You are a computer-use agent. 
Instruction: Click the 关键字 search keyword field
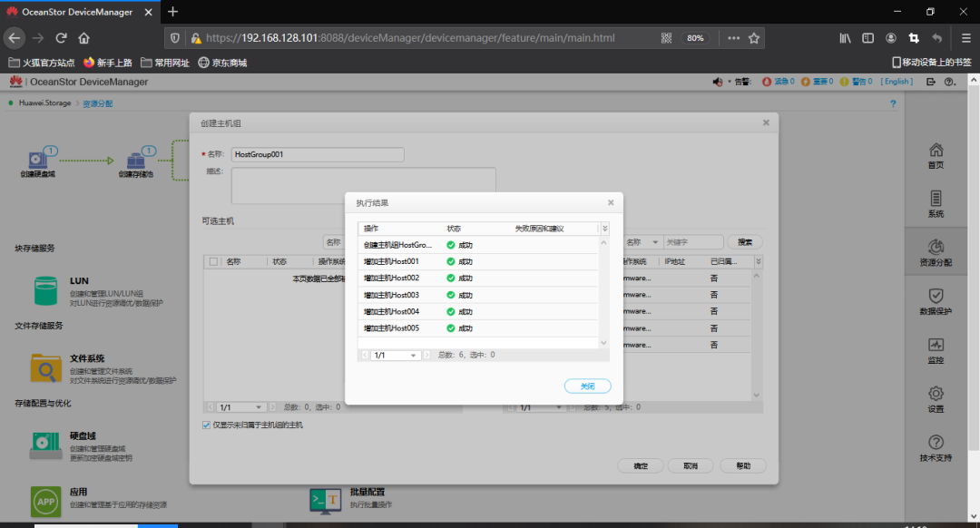pyautogui.click(x=693, y=242)
